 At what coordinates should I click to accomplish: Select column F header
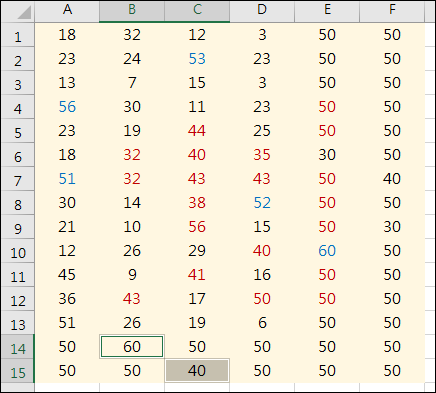point(392,11)
